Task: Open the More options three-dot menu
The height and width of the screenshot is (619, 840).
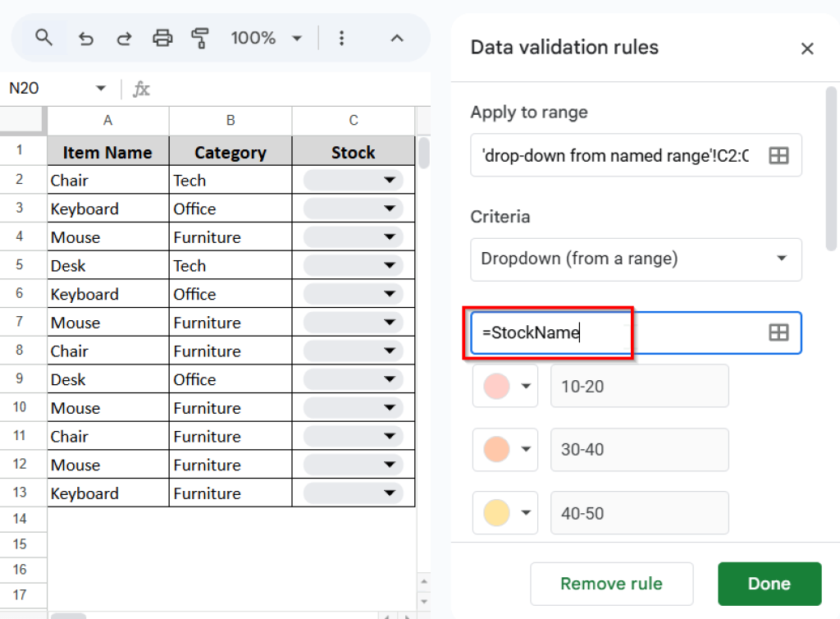Action: point(342,38)
